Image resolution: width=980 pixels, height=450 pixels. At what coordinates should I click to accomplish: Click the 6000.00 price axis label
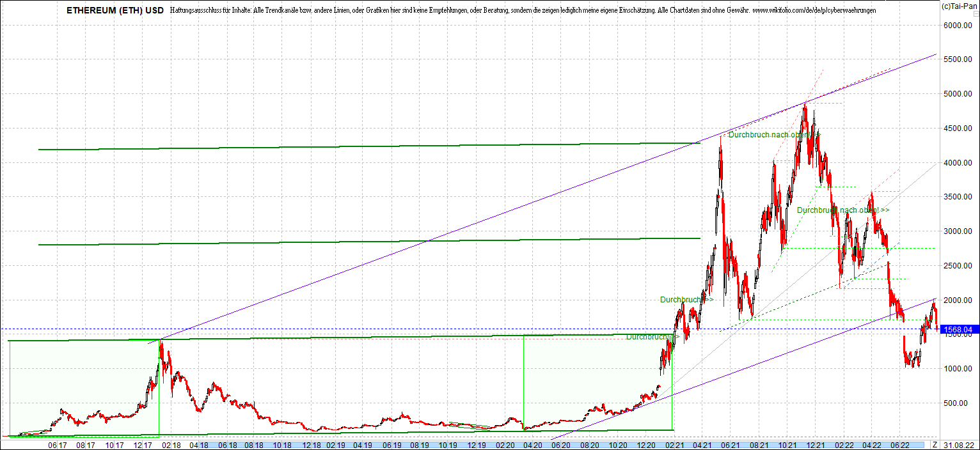coord(957,26)
